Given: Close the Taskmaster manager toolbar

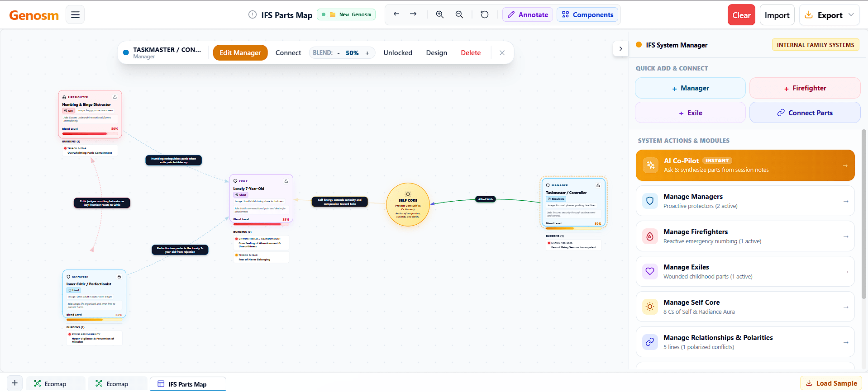Looking at the screenshot, I should click(502, 53).
